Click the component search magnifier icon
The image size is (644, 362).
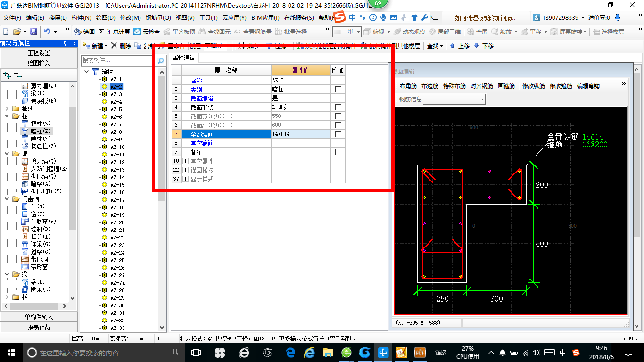161,60
